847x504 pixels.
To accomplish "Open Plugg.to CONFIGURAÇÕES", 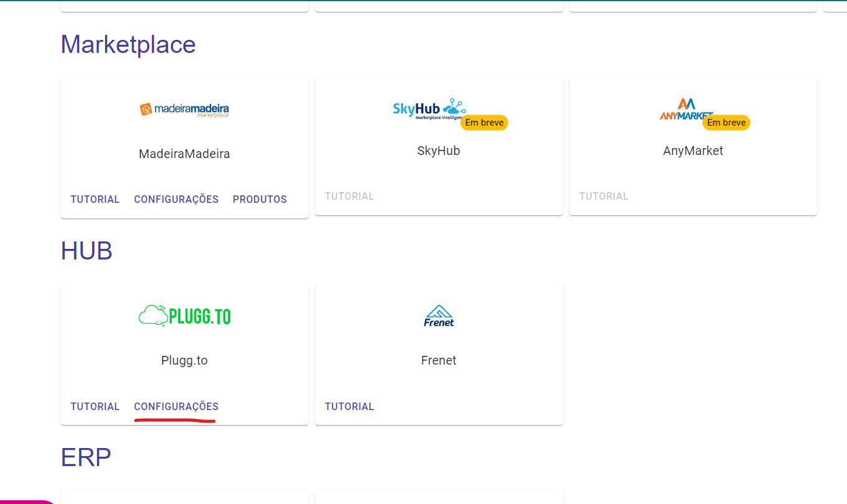I will tap(176, 406).
